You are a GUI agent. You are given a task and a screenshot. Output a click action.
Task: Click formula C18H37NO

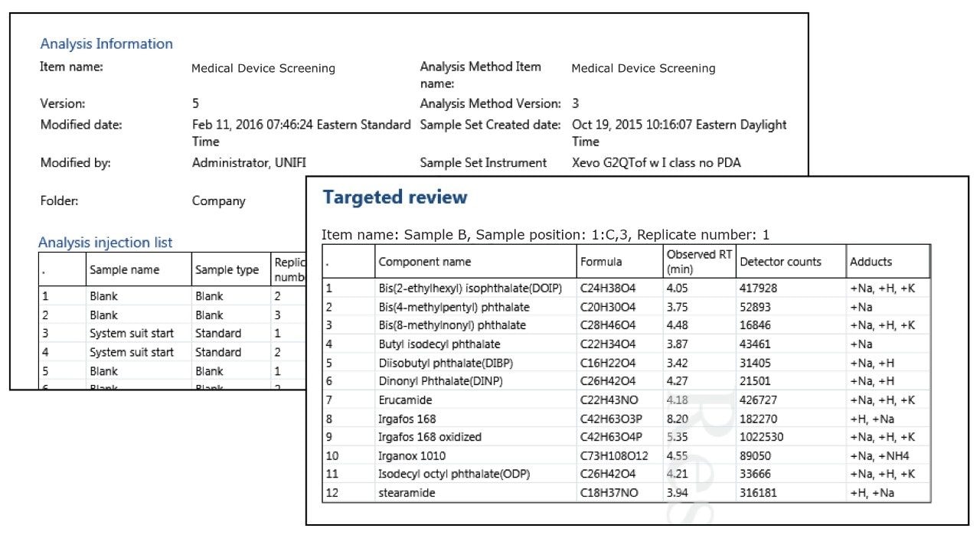click(609, 493)
